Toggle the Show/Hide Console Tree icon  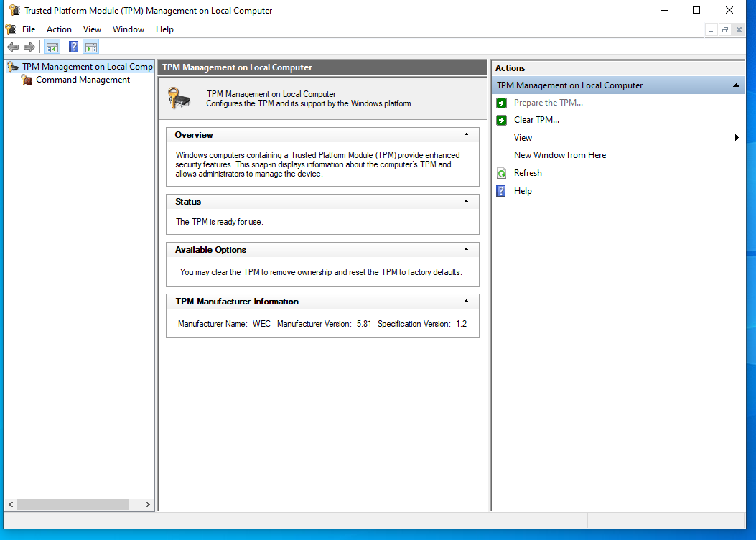52,47
